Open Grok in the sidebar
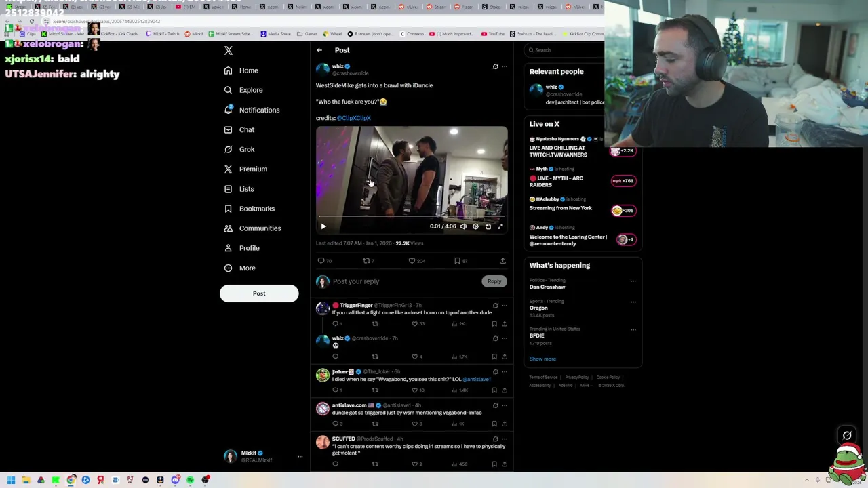 (239, 149)
